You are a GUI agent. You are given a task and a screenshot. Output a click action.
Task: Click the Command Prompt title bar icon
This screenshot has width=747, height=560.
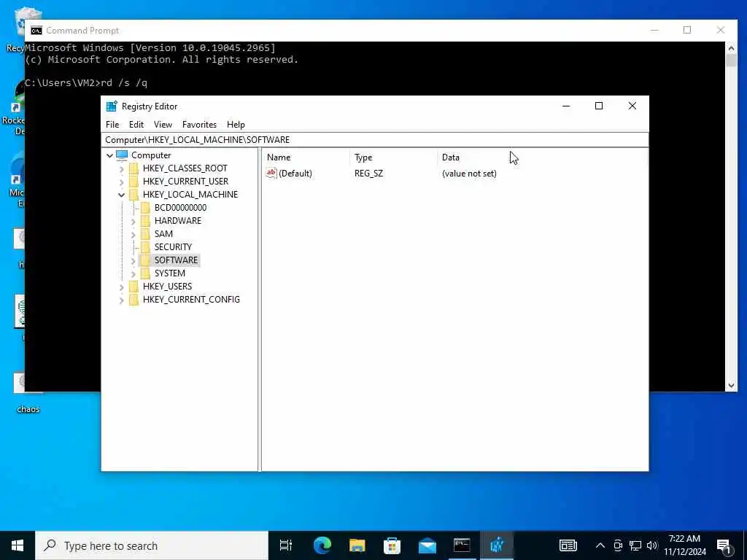coord(36,31)
